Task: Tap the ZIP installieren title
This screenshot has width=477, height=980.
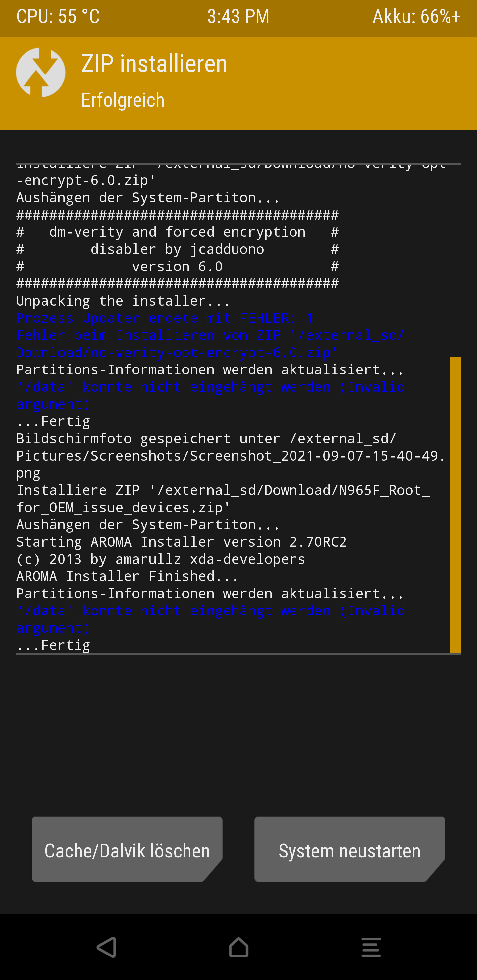Action: 154,63
